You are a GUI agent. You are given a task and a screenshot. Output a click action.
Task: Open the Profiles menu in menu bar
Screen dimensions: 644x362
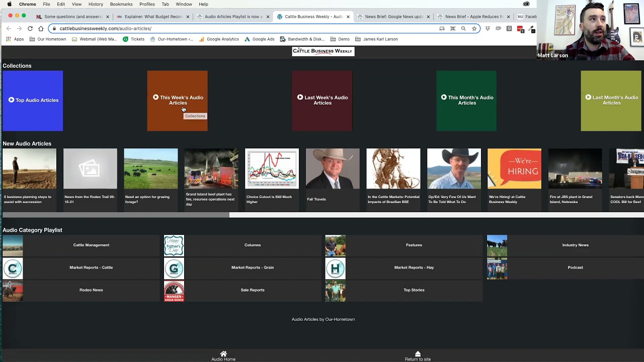tap(147, 4)
